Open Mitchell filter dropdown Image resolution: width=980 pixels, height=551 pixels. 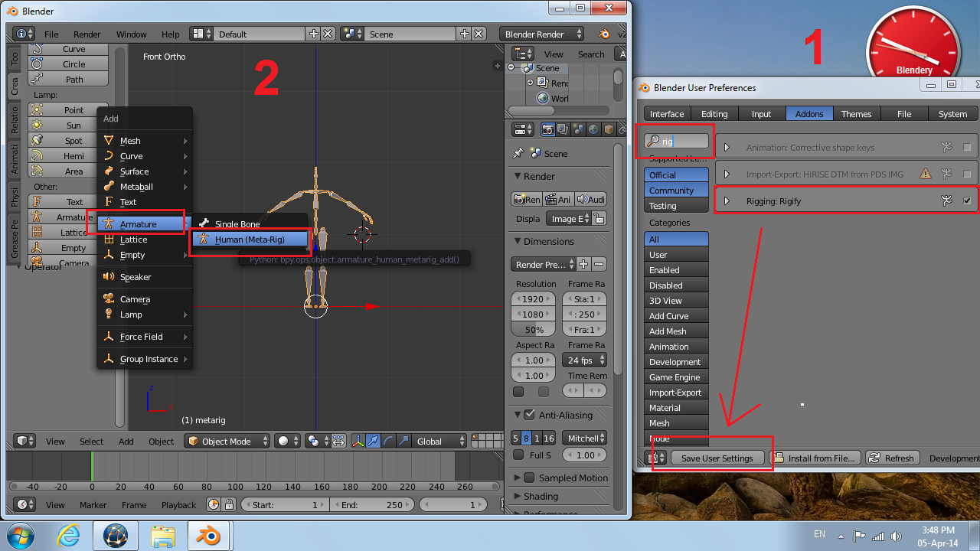[x=585, y=438]
